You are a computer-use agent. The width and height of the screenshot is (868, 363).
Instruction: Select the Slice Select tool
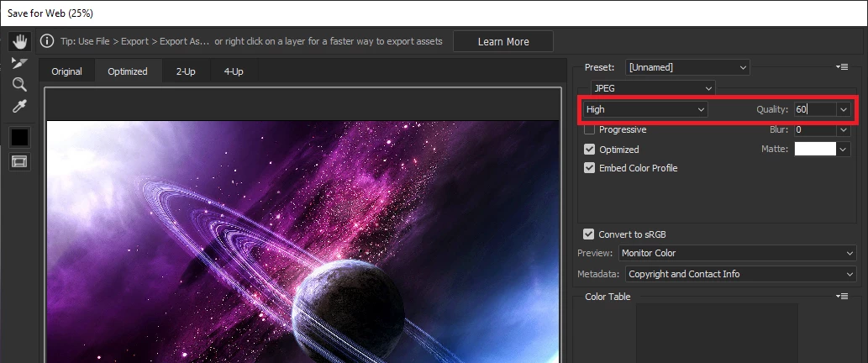[x=19, y=63]
